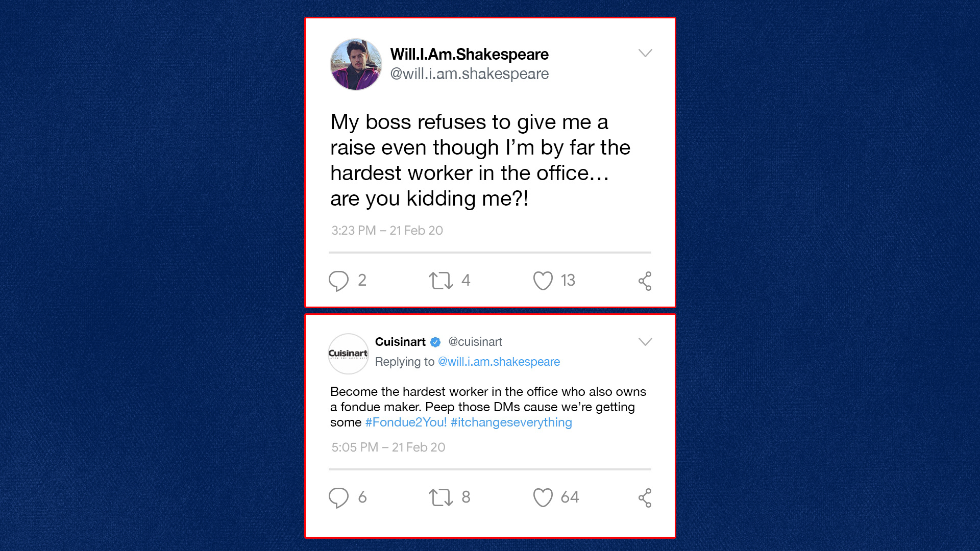Image resolution: width=980 pixels, height=551 pixels.
Task: Expand options chevron on the top tweet
Action: (x=645, y=53)
